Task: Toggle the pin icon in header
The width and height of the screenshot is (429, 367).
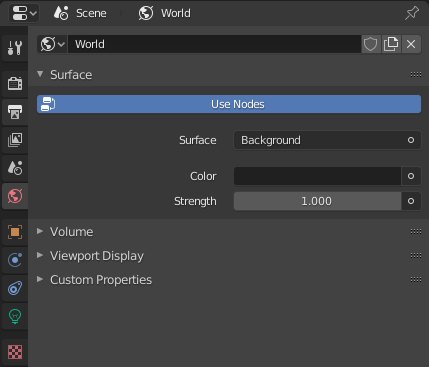Action: click(412, 13)
